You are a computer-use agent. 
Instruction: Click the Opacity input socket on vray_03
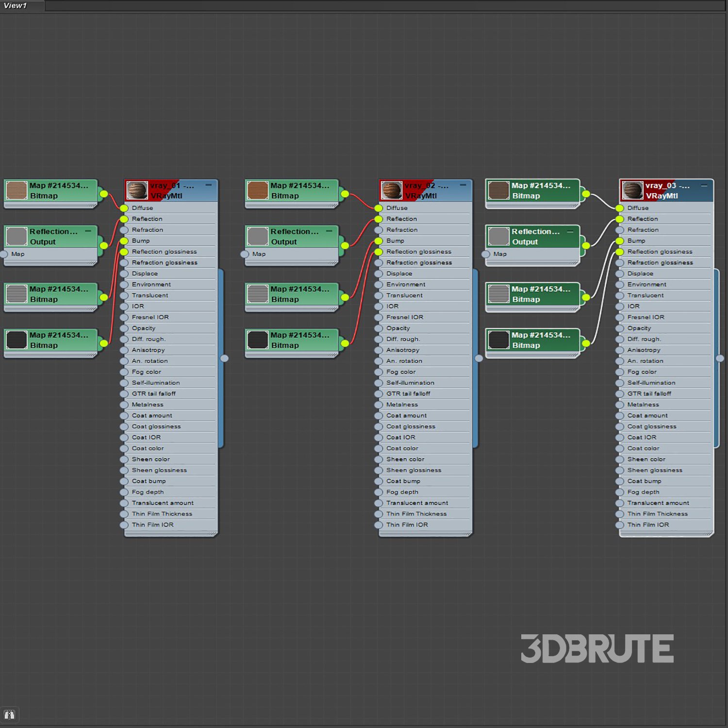620,329
